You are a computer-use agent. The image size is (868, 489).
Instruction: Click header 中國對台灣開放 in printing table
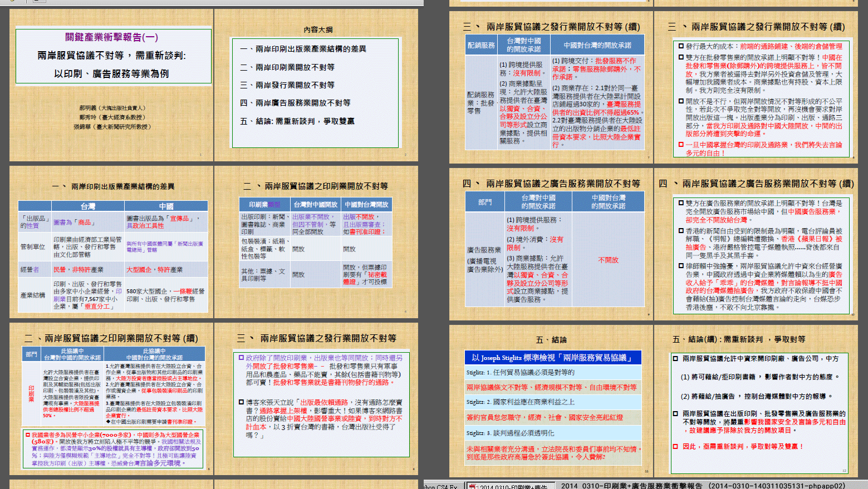tap(366, 204)
